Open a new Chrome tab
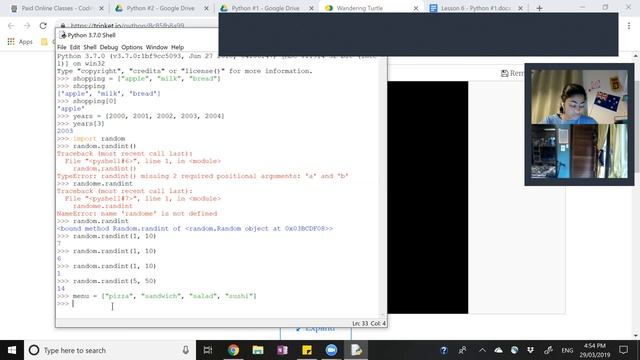The width and height of the screenshot is (640, 360). click(x=539, y=8)
